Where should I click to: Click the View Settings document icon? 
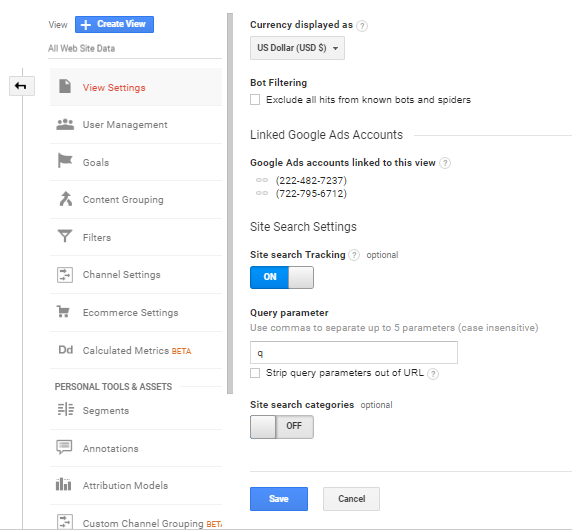click(x=65, y=86)
